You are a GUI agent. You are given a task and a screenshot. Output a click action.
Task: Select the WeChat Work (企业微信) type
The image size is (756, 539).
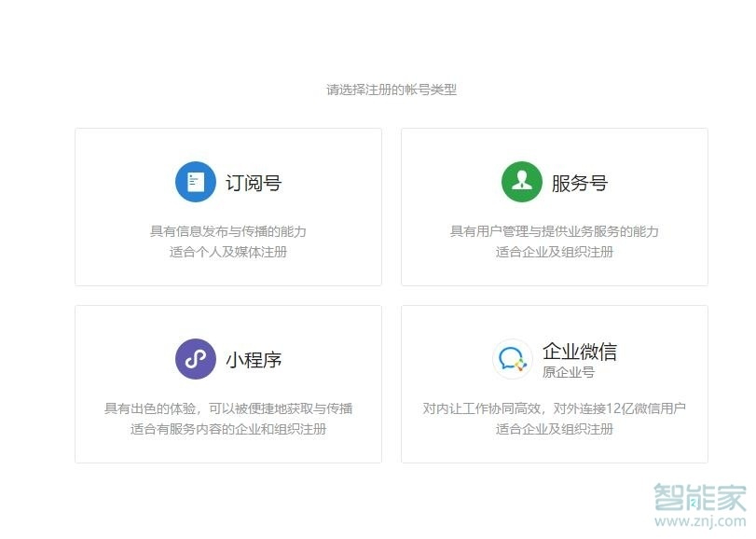[554, 382]
